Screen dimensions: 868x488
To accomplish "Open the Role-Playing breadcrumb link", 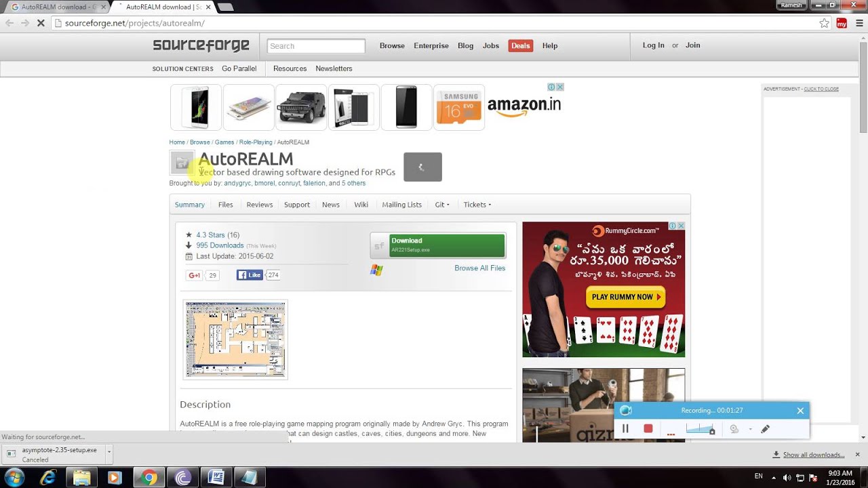I will 256,142.
